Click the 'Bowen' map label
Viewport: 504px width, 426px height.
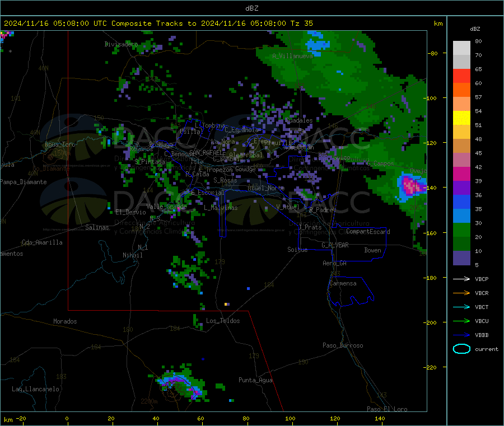pyautogui.click(x=372, y=250)
